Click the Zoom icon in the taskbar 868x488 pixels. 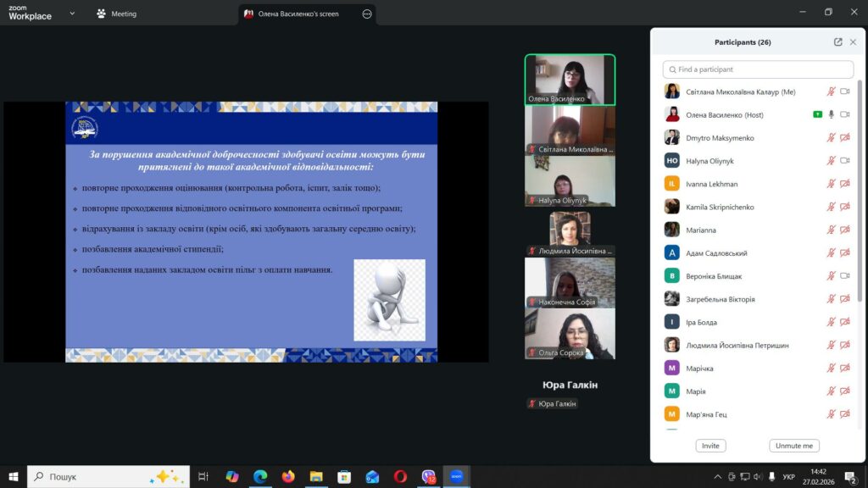tap(457, 477)
